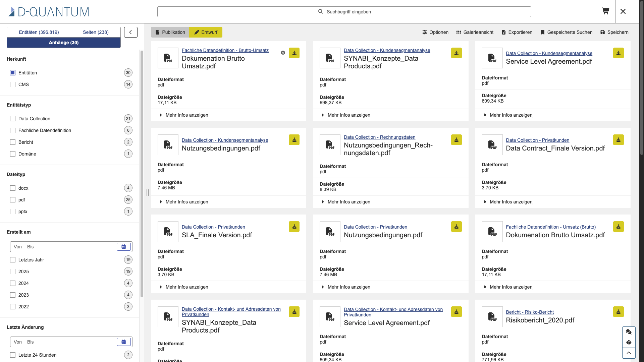Expand Mehr Infos anzeigen for Data Contract_Finale Version.pdf

511,202
